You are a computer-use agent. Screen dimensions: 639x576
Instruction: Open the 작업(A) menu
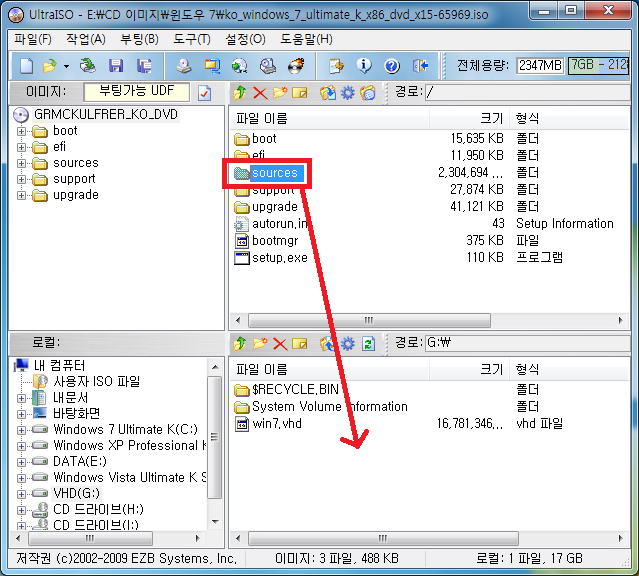click(86, 39)
